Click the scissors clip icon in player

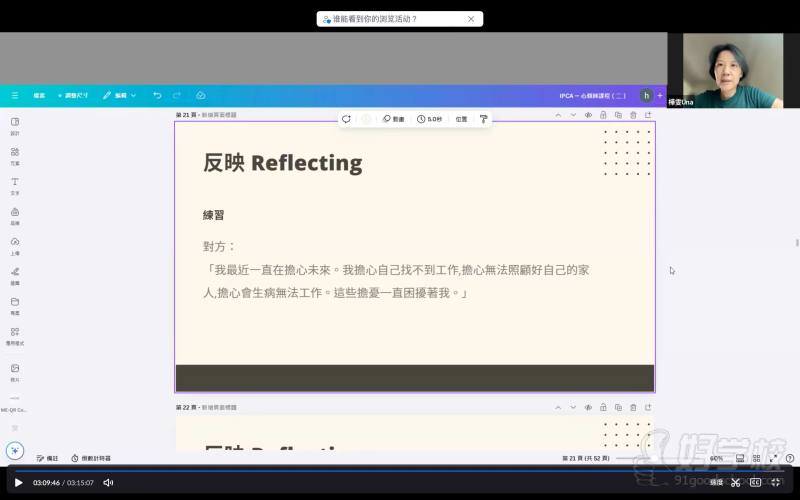[735, 483]
